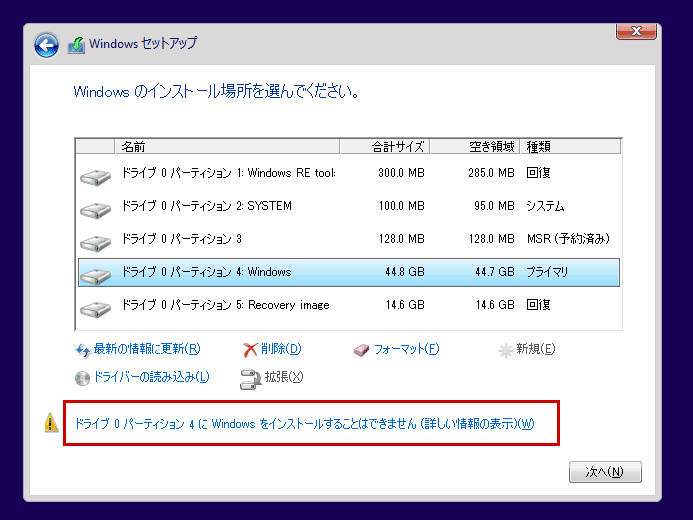693x520 pixels.
Task: Click the extend partition disk icon
Action: 250,379
